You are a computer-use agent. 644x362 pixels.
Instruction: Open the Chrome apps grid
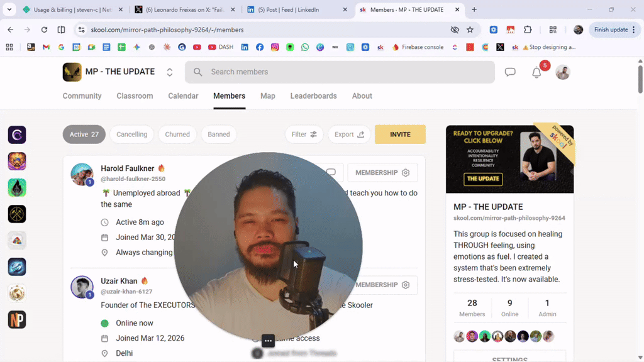9,47
